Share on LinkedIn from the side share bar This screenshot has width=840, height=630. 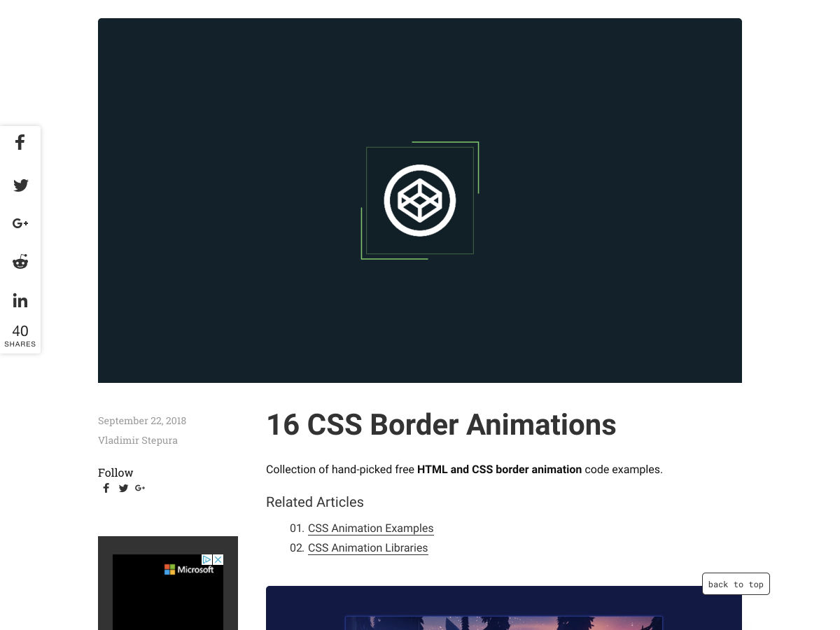coord(20,301)
